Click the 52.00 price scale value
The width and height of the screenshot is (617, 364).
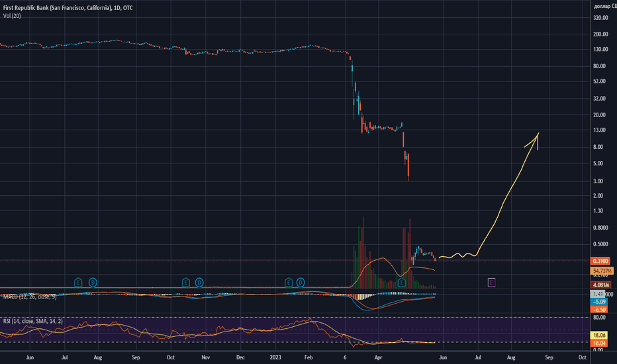tap(599, 81)
